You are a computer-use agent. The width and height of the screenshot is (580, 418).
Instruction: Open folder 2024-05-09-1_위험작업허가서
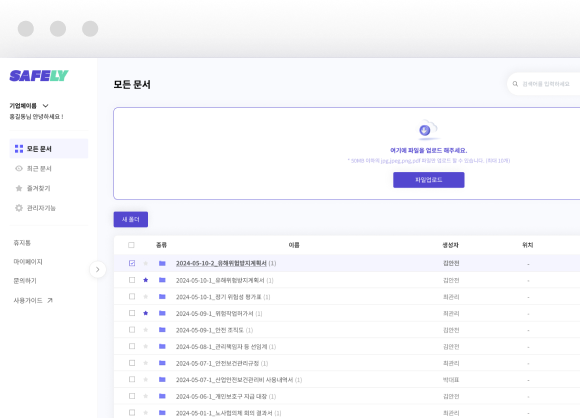[x=215, y=314]
